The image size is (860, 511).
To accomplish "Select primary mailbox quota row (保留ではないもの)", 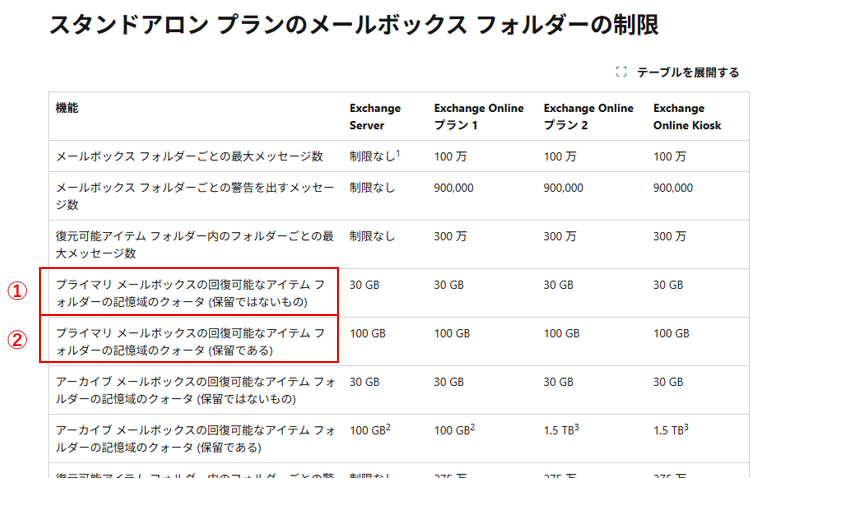I will click(x=190, y=293).
